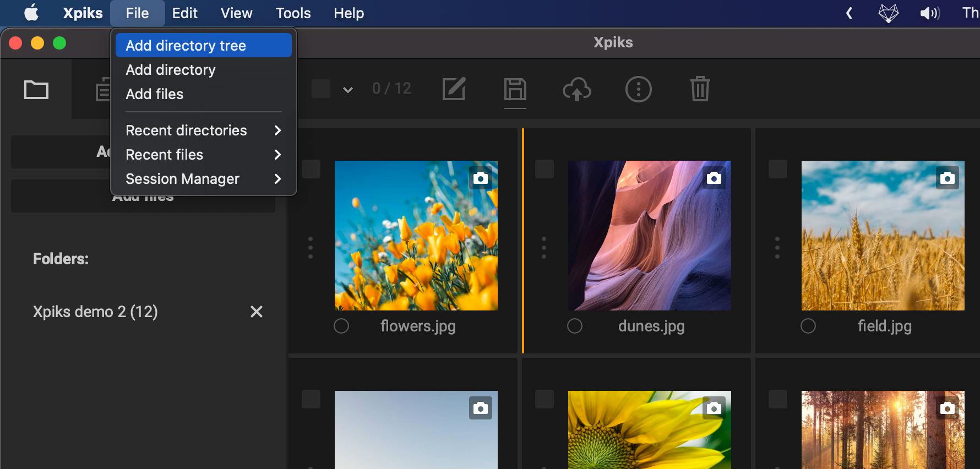This screenshot has height=469, width=980.
Task: Check the sunflower image selection box
Action: (x=545, y=399)
